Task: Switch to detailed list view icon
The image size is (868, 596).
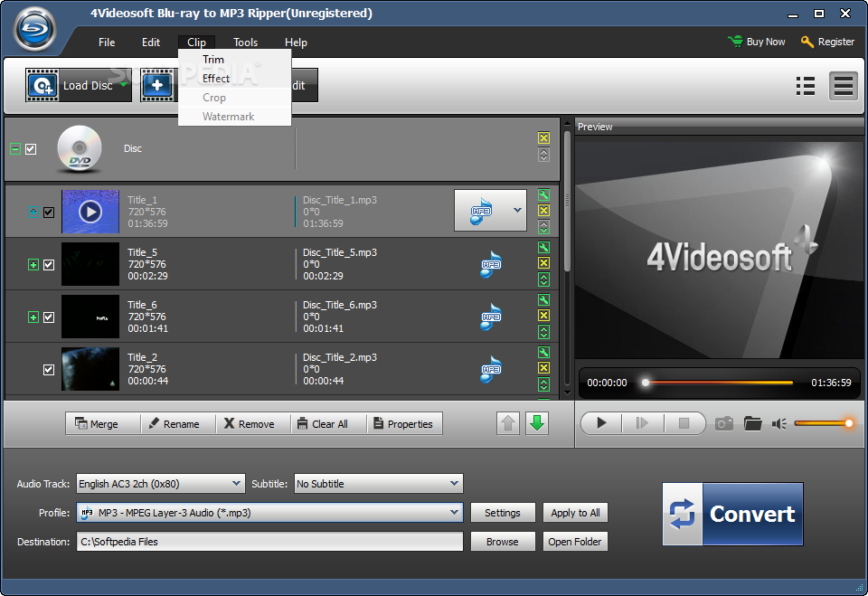Action: click(843, 86)
